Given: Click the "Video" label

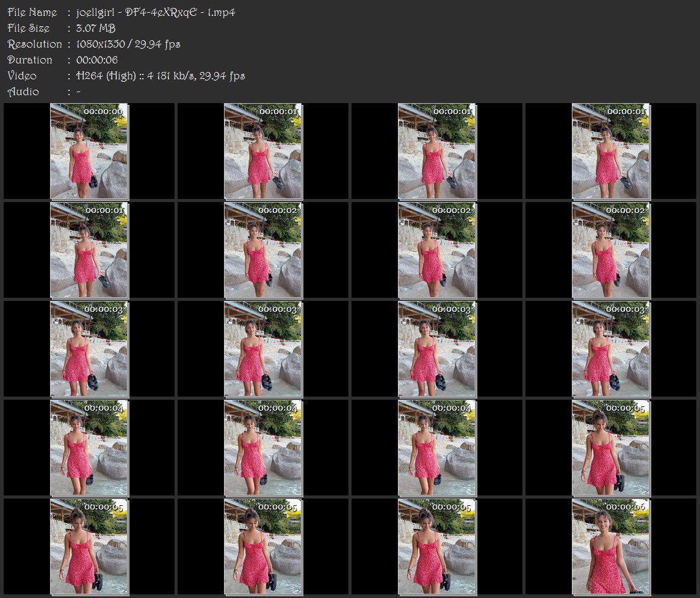Looking at the screenshot, I should coord(22,76).
